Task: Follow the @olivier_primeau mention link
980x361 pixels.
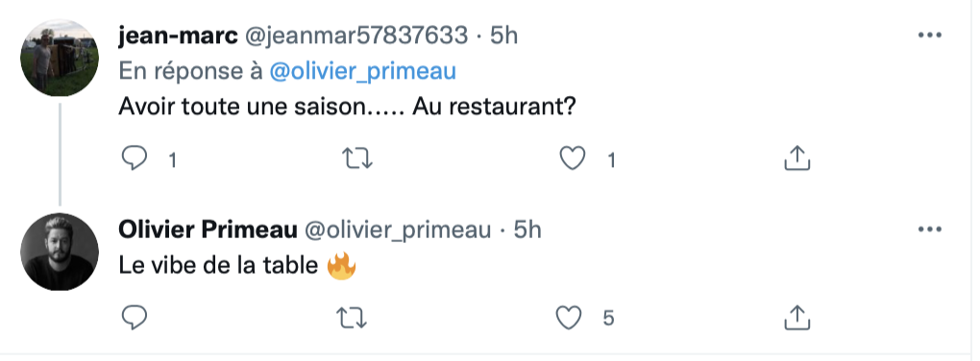Action: coord(362,71)
